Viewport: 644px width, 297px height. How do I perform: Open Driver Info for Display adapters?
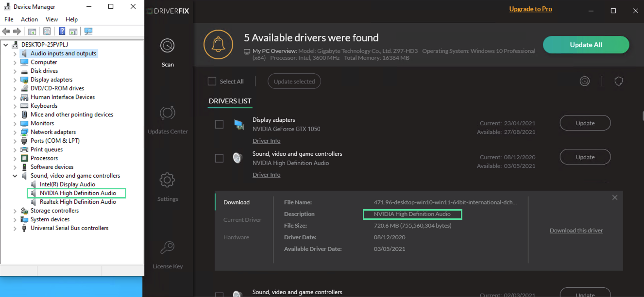(x=266, y=141)
